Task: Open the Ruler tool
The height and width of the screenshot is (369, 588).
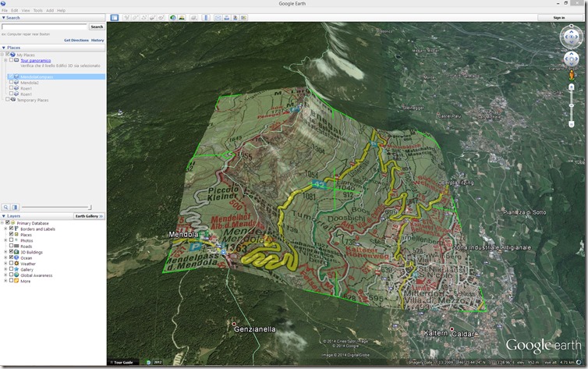Action: (x=206, y=18)
